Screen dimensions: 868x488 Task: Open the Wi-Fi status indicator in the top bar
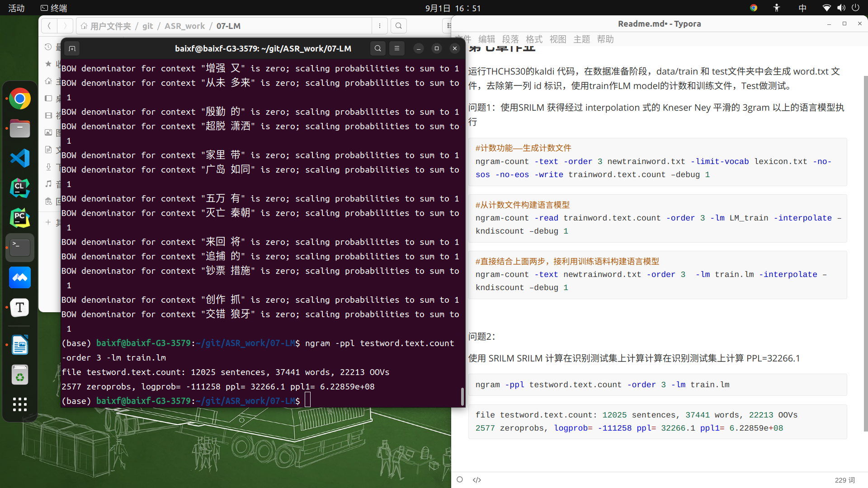(826, 8)
